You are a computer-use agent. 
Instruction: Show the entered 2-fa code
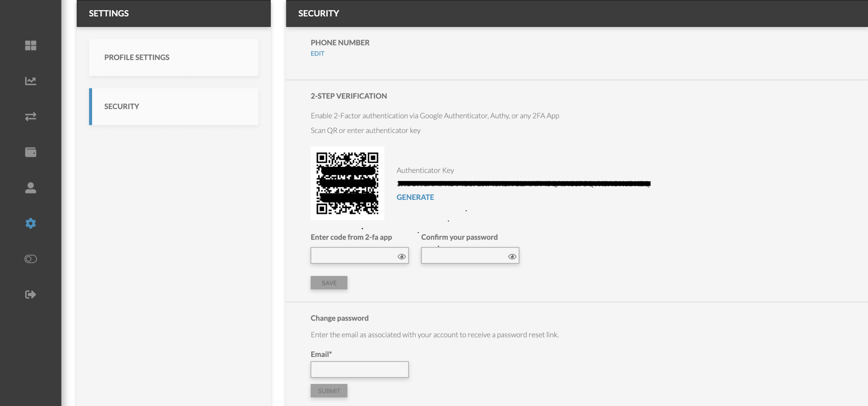click(402, 257)
